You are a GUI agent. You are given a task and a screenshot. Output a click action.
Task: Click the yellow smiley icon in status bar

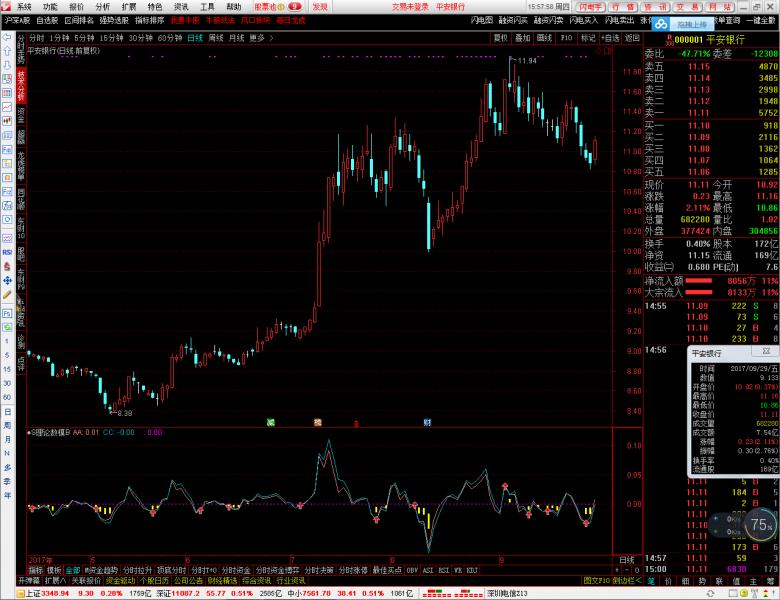click(x=744, y=594)
